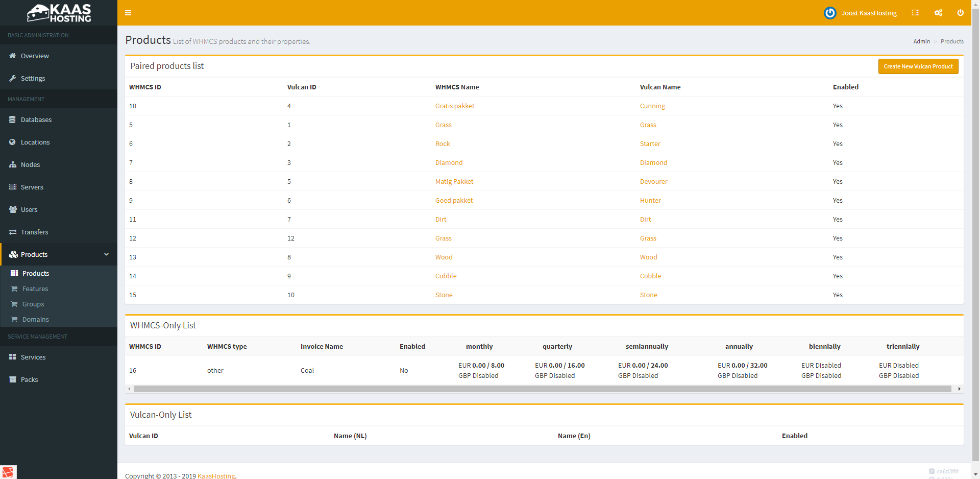Click the WHMCS-Only list horizontal scrollbar
Screen dimensions: 980x479
click(542, 389)
